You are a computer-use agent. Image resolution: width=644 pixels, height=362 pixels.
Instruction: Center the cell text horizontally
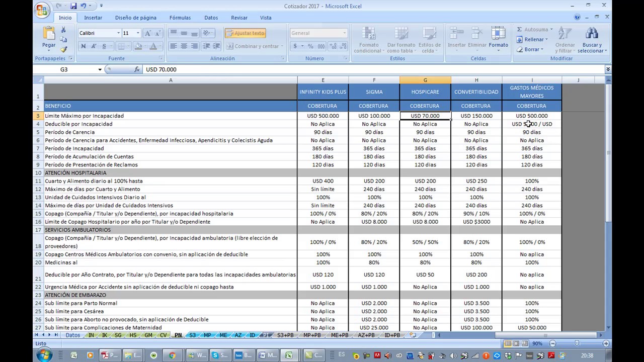tap(184, 46)
